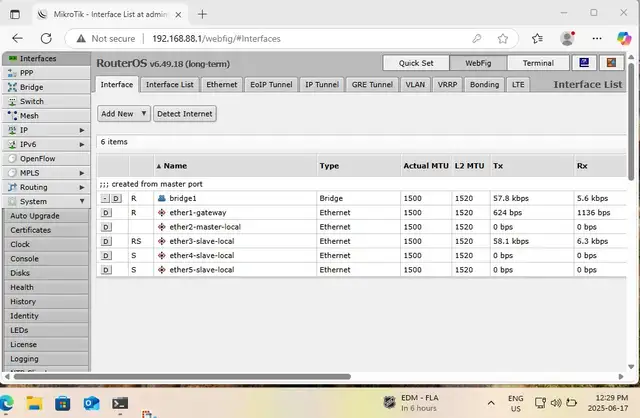This screenshot has height=418, width=640.
Task: Open the Certificates system menu item
Action: tap(46, 230)
